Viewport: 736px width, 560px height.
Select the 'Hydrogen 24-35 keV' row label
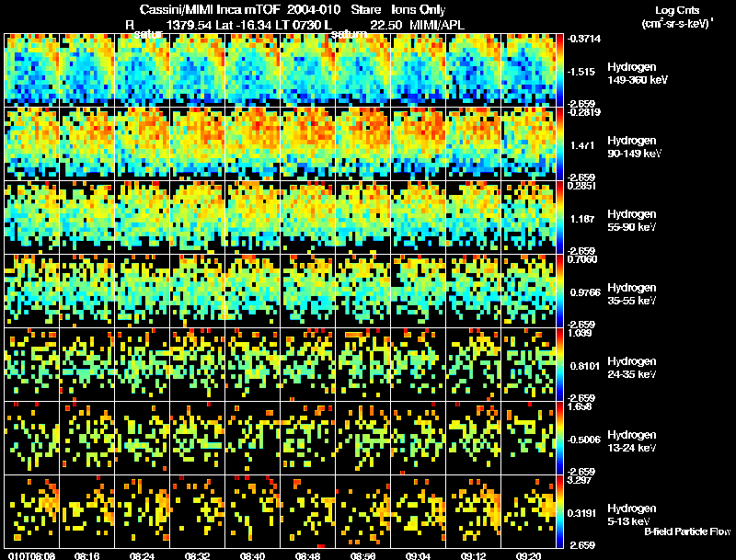coord(631,368)
